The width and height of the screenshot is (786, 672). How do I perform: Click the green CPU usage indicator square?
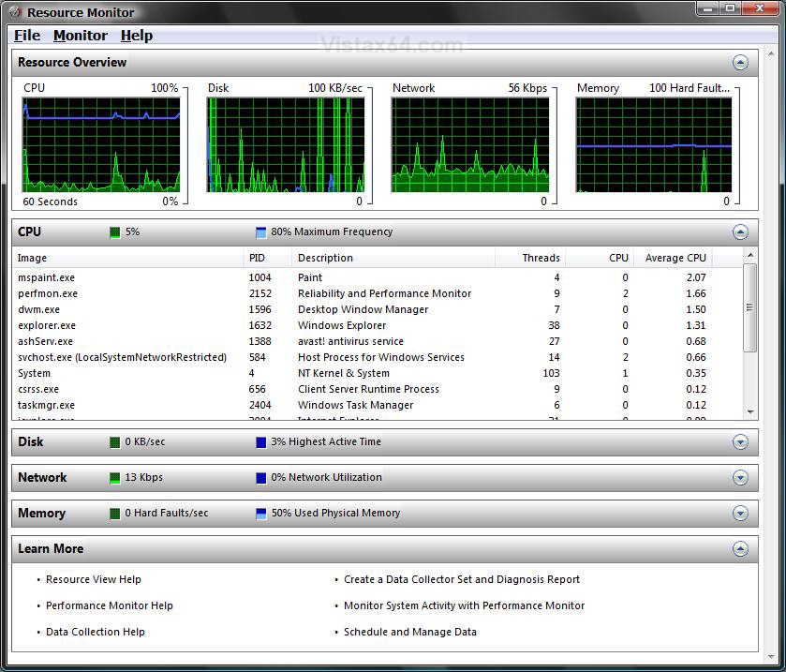click(x=115, y=232)
